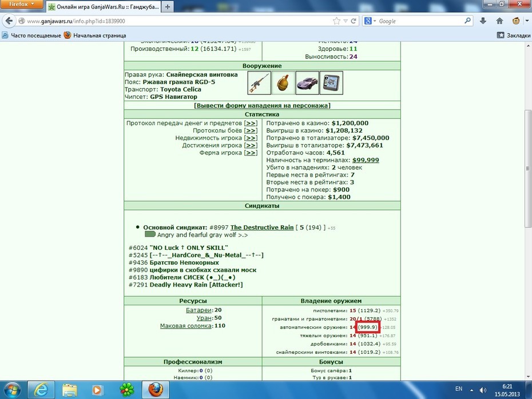Click Deadly Heavy Rain [Attacker!] text
The height and width of the screenshot is (399, 532).
pyautogui.click(x=196, y=285)
